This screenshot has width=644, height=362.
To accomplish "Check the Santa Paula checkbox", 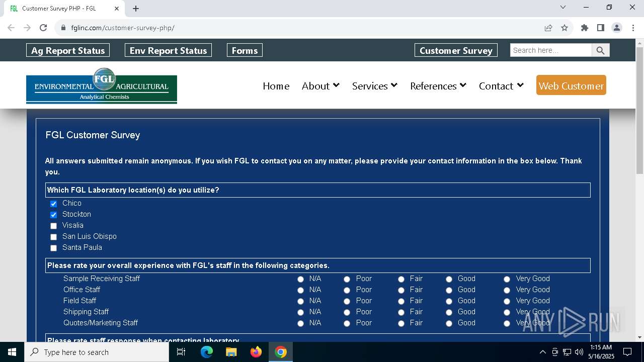I will pos(53,248).
